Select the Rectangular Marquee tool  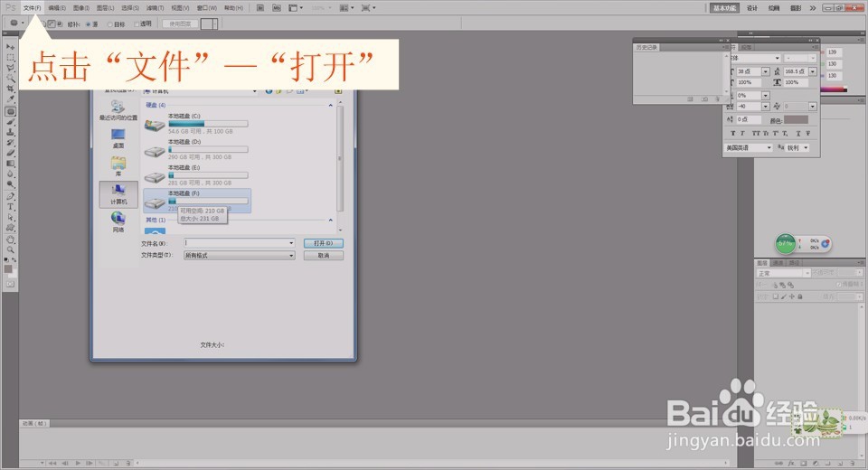tap(10, 58)
